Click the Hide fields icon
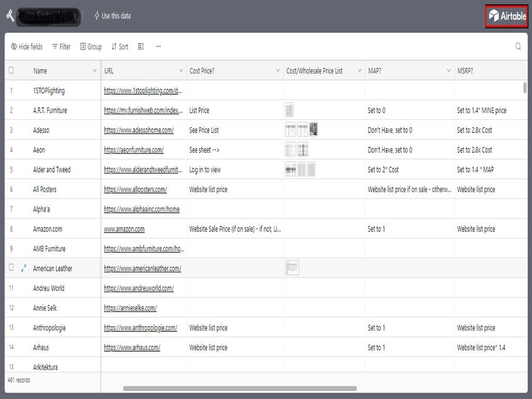Screen dimensions: 532x399 click(14, 46)
